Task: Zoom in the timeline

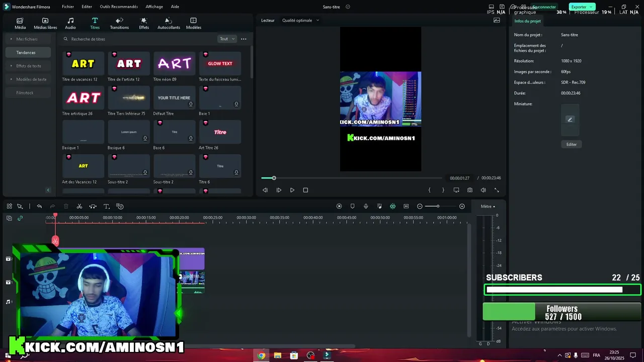Action: coord(462,206)
